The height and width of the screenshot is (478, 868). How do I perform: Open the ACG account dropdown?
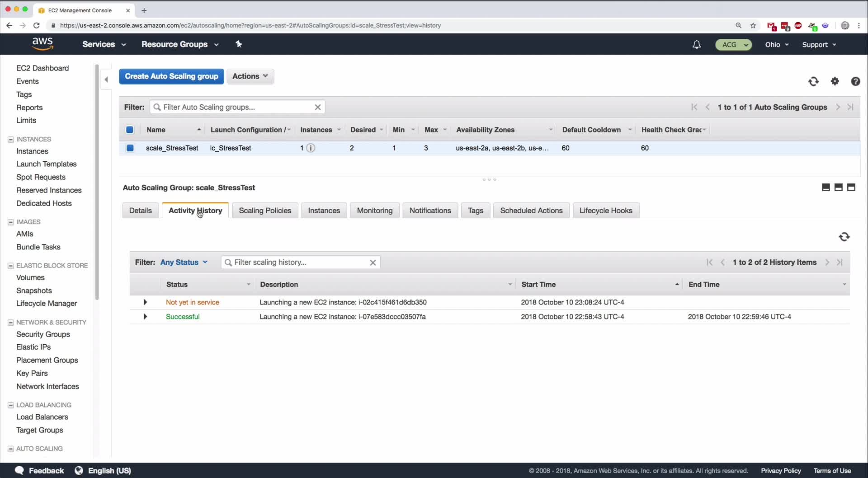(x=733, y=45)
